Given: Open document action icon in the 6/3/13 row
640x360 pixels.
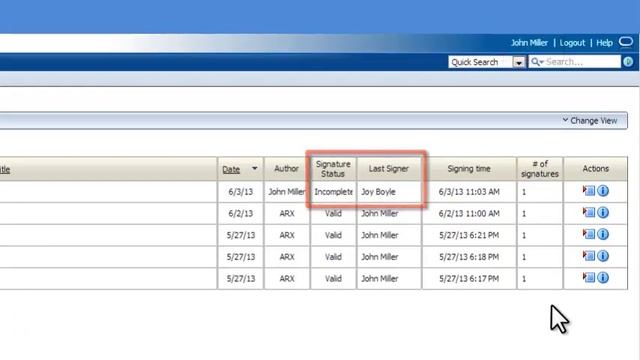Looking at the screenshot, I should tap(589, 190).
